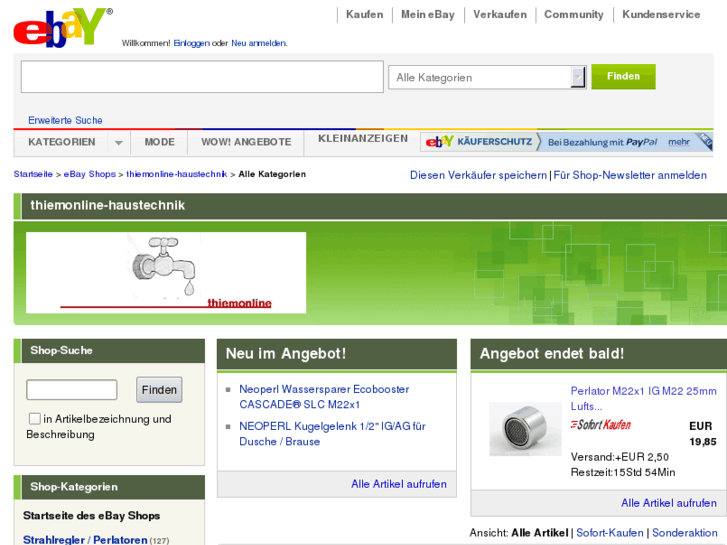This screenshot has height=545, width=727.
Task: Go to Startseite breadcrumb
Action: tap(33, 174)
